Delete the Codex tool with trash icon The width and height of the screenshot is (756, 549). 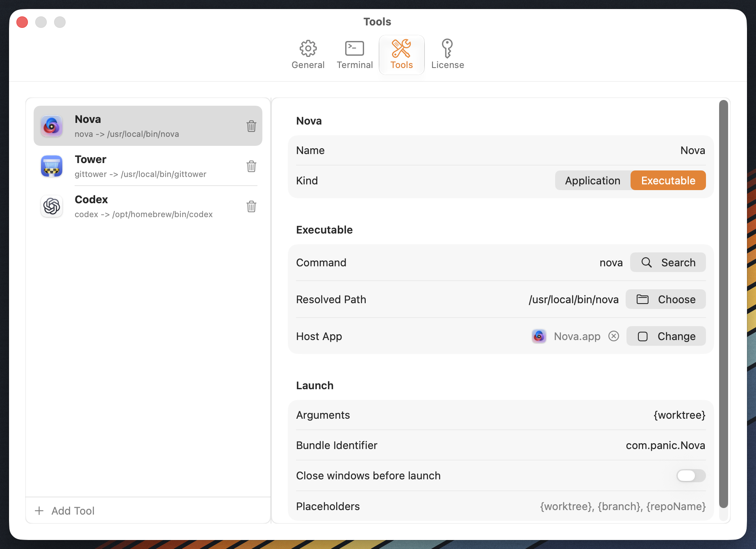[x=251, y=206]
